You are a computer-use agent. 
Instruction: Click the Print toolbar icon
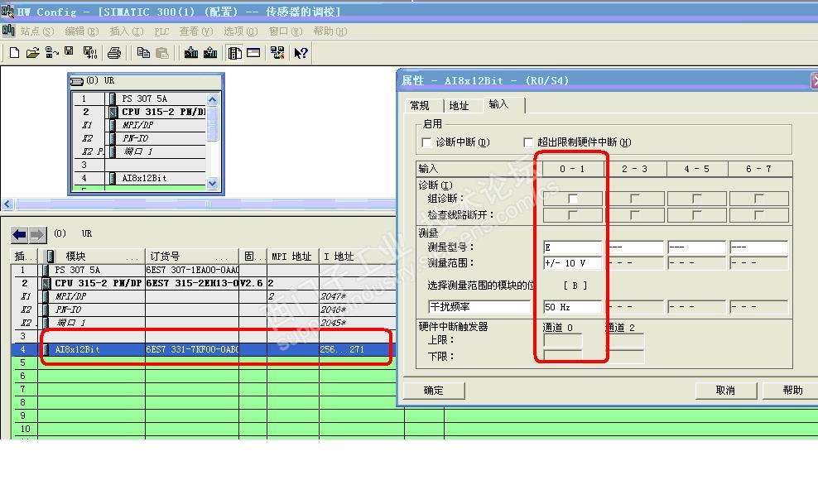[x=114, y=53]
